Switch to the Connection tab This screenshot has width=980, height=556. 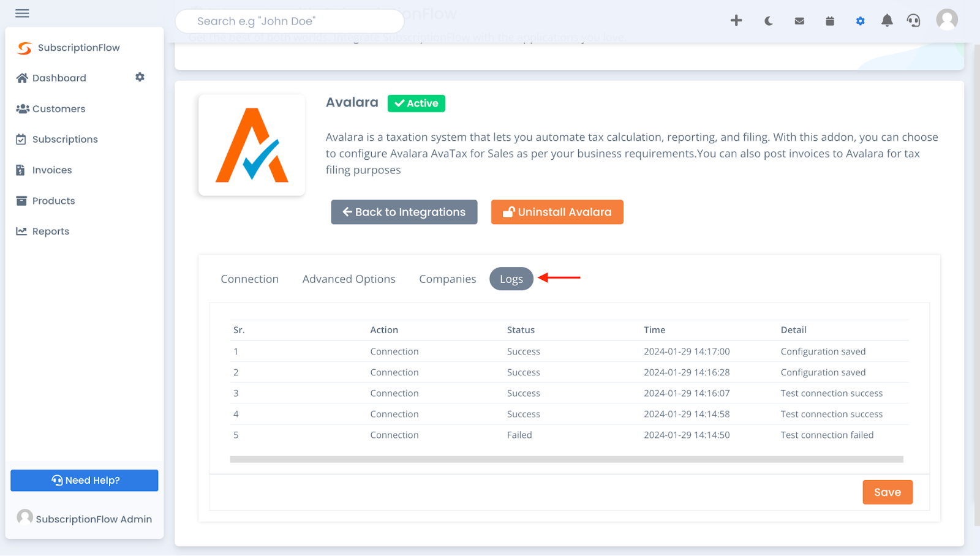pyautogui.click(x=249, y=279)
